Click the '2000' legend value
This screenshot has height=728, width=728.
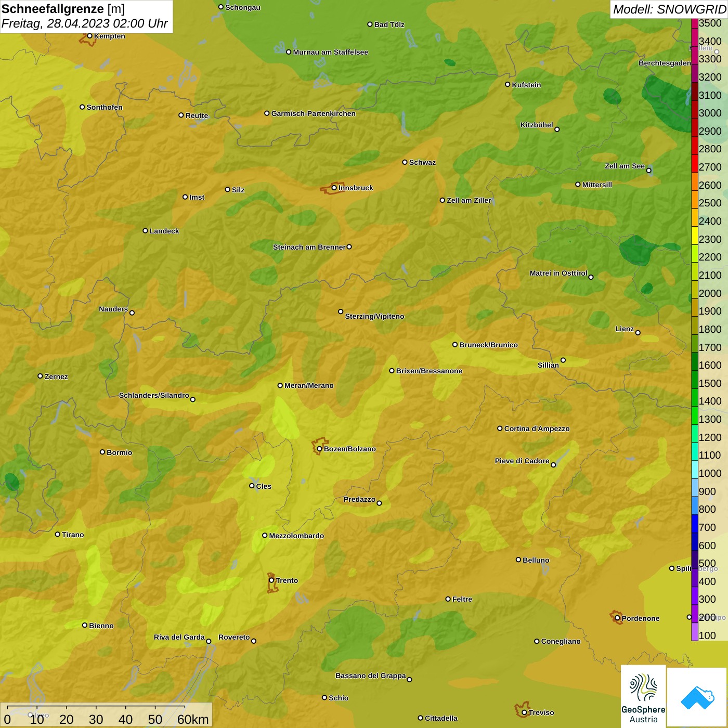[710, 293]
